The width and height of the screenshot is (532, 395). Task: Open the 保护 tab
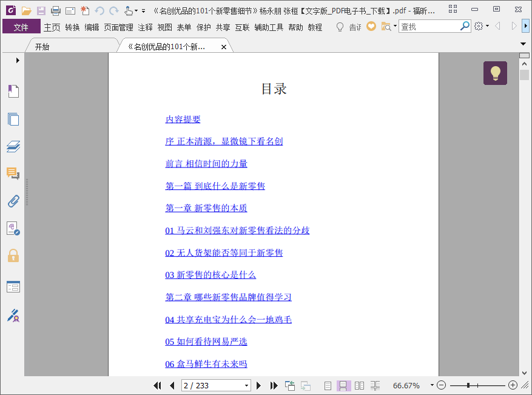[204, 27]
